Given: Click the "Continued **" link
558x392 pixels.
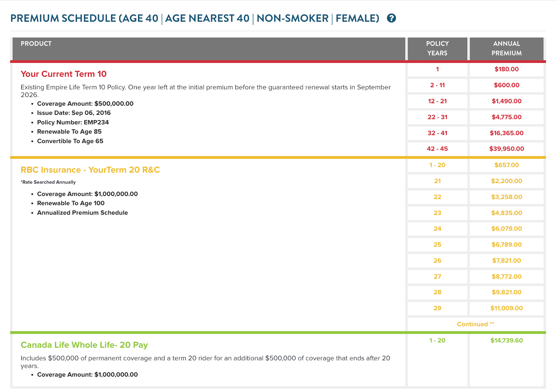Looking at the screenshot, I should click(x=475, y=324).
